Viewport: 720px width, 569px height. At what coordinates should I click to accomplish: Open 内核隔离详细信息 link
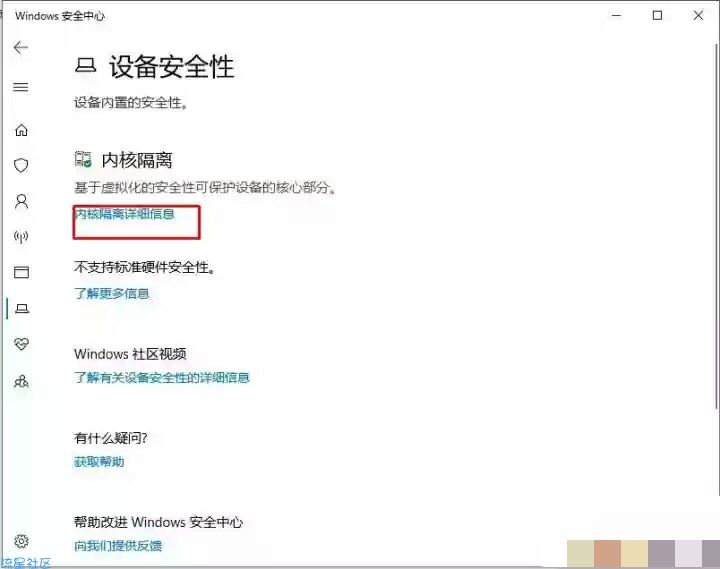pyautogui.click(x=124, y=214)
